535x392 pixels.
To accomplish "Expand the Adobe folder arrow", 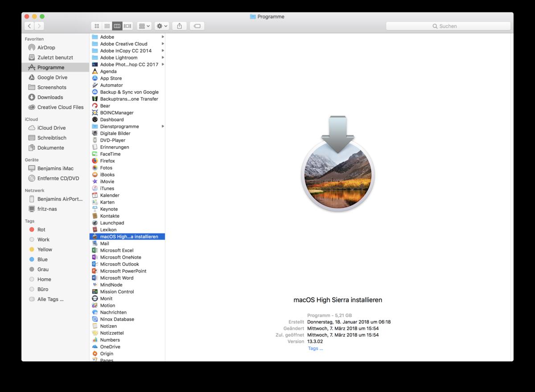I will pos(163,37).
